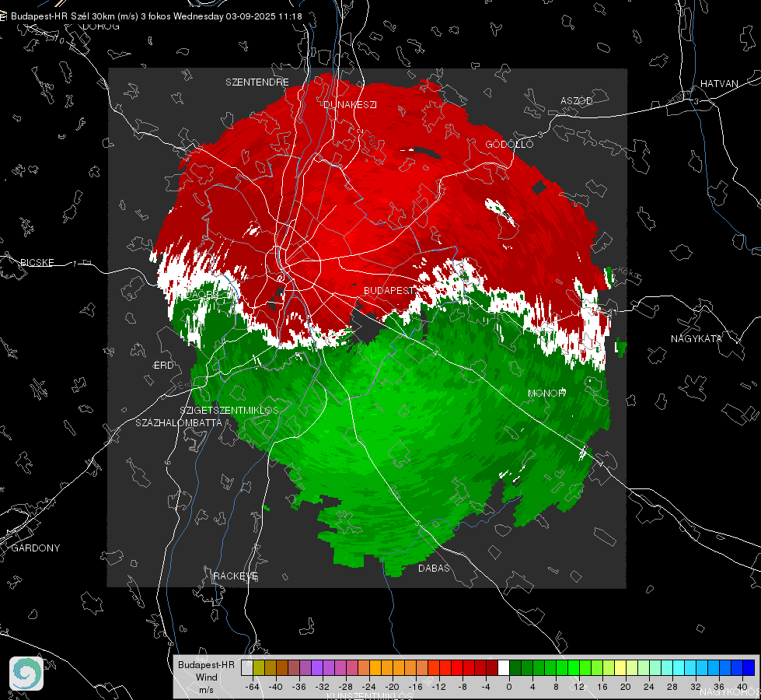Click the 28 legend scale value

point(672,687)
